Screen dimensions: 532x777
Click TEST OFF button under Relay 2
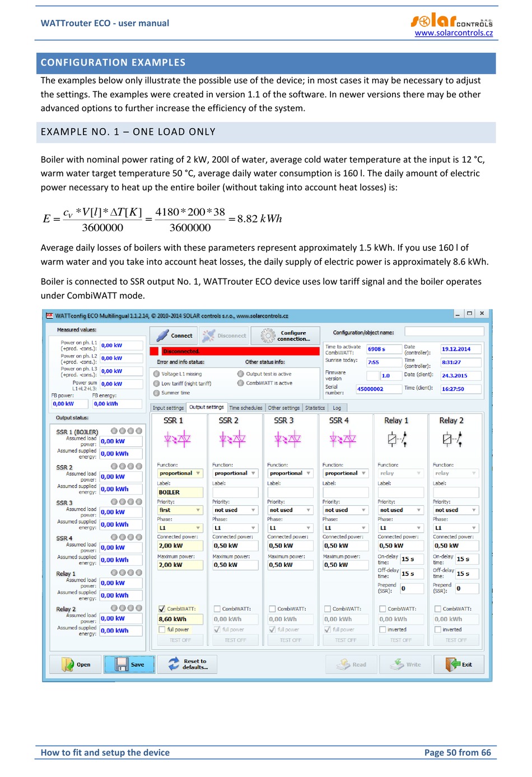click(456, 640)
